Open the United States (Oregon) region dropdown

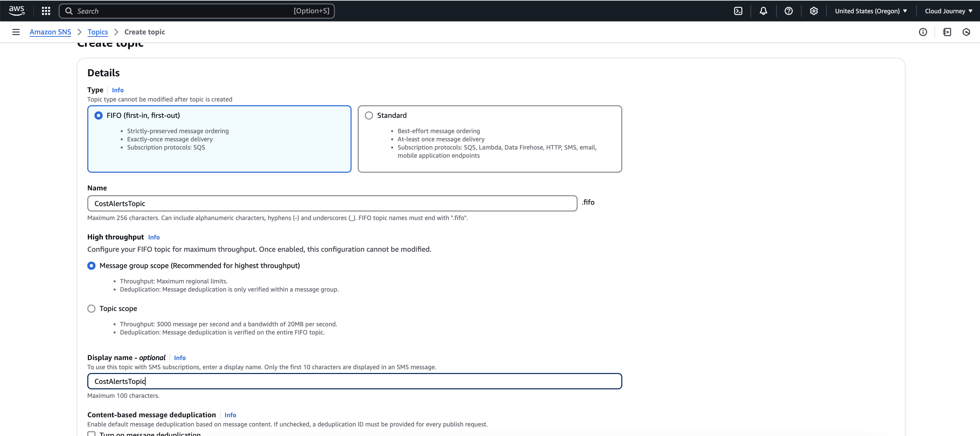(x=871, y=11)
